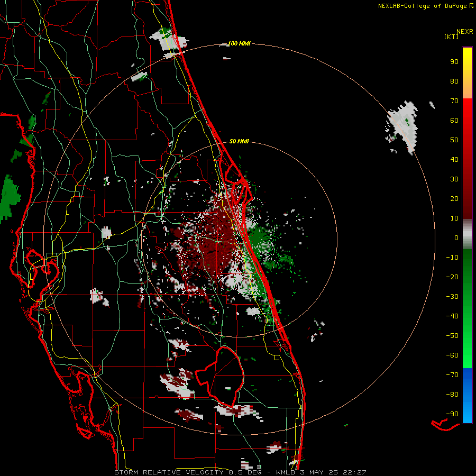
Task: Click the KMLB radar site identifier
Action: click(286, 472)
